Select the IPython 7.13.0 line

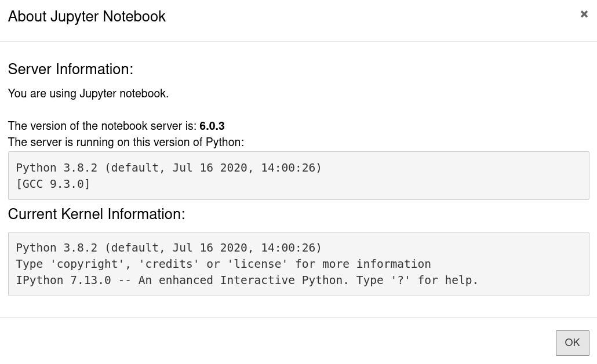247,280
